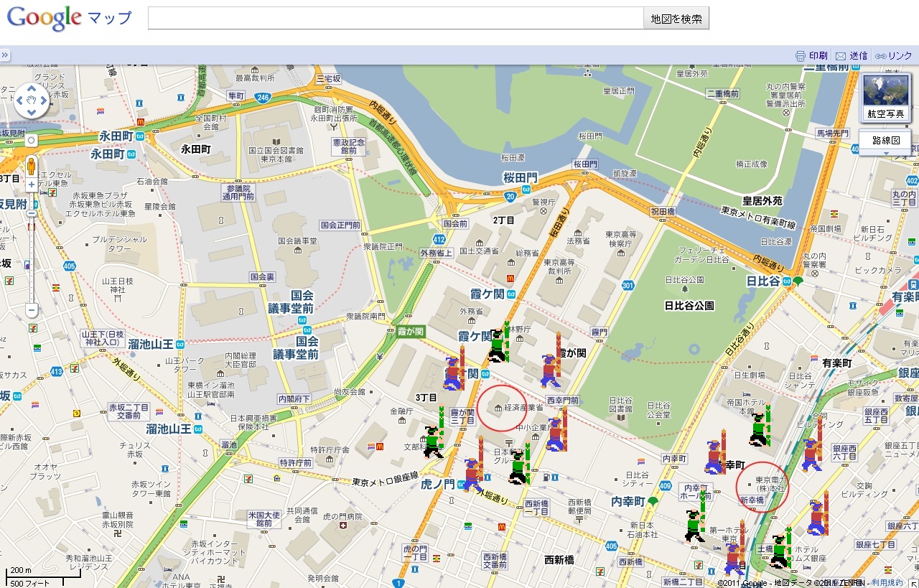Click the 帝国劇場 label

point(826,228)
